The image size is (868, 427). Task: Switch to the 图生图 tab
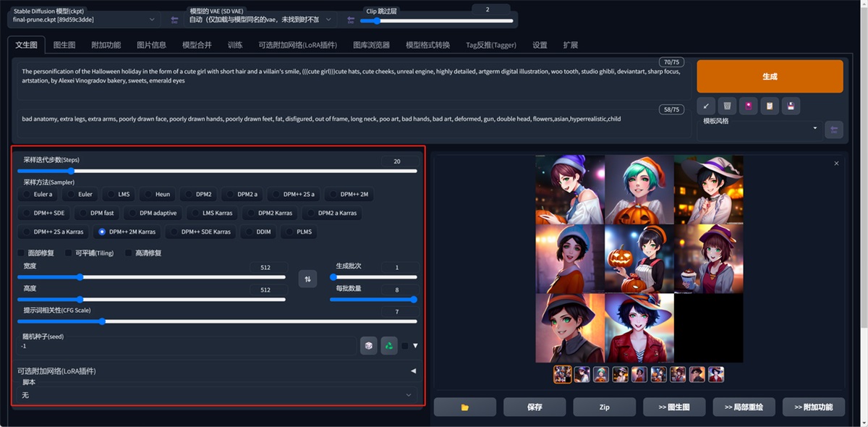pos(64,45)
